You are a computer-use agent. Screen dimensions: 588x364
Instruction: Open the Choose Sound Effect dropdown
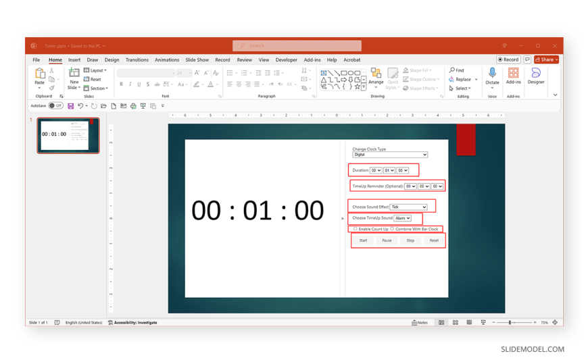408,207
